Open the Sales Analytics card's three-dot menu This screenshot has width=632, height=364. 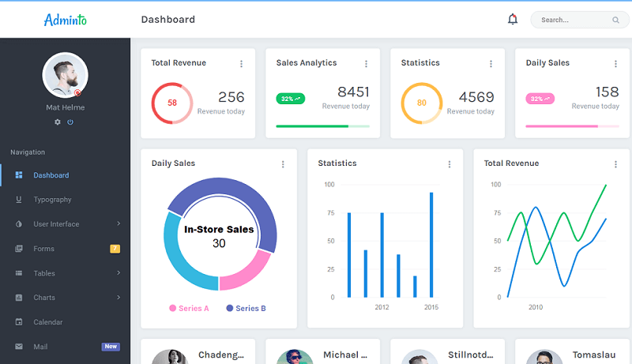(366, 64)
